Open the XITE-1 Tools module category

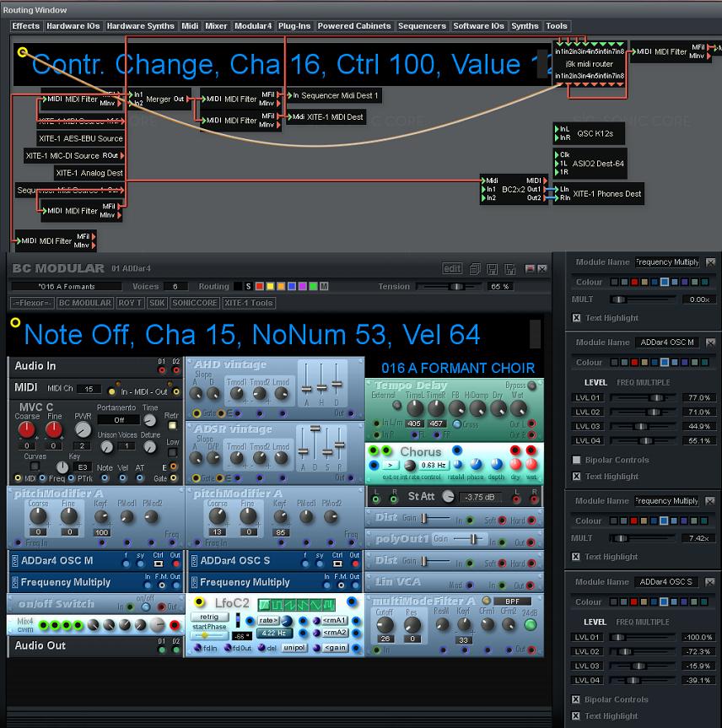coord(249,303)
